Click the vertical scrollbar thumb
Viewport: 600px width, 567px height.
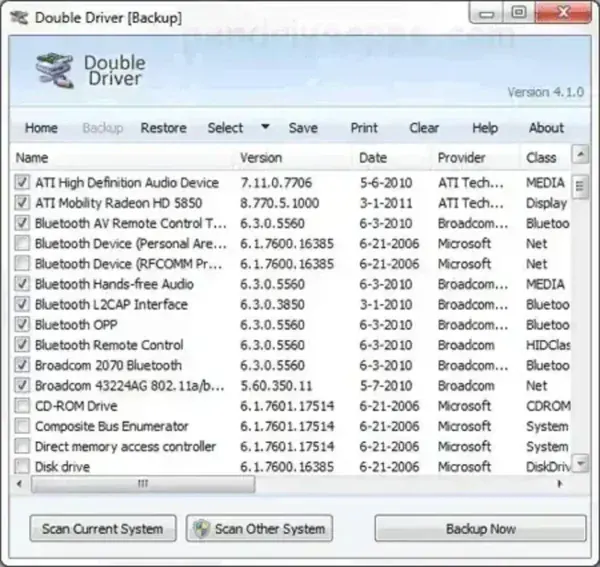(580, 186)
